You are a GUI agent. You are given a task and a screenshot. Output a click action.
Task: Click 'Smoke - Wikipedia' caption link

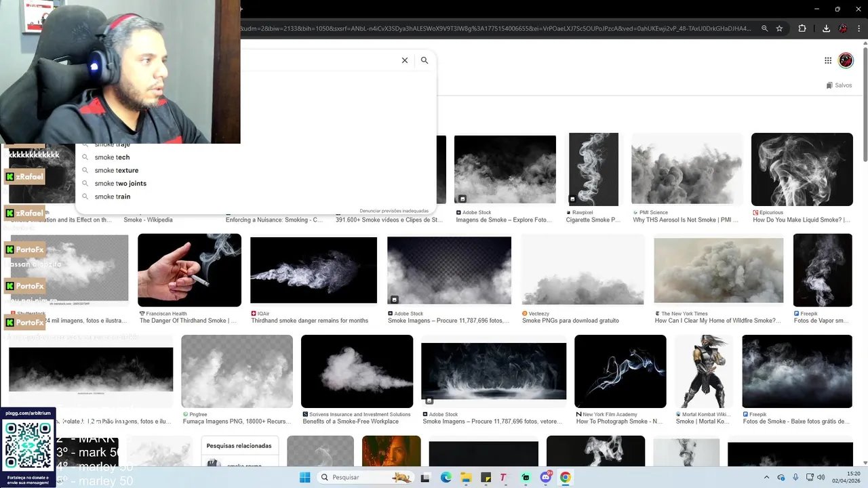148,220
